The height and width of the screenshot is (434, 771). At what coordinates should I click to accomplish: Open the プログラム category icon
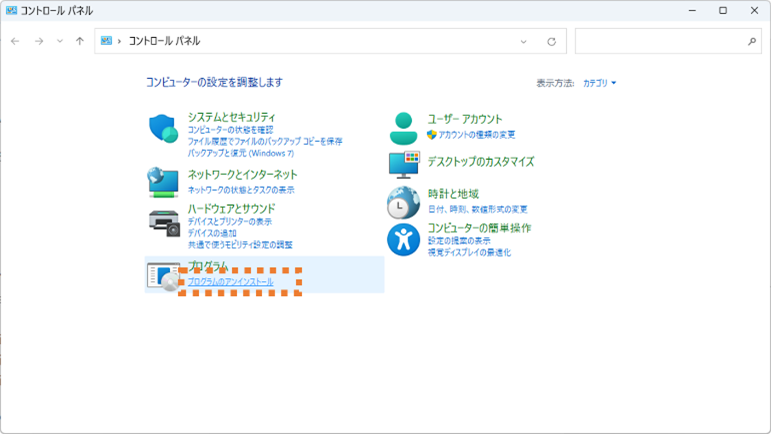tap(164, 277)
